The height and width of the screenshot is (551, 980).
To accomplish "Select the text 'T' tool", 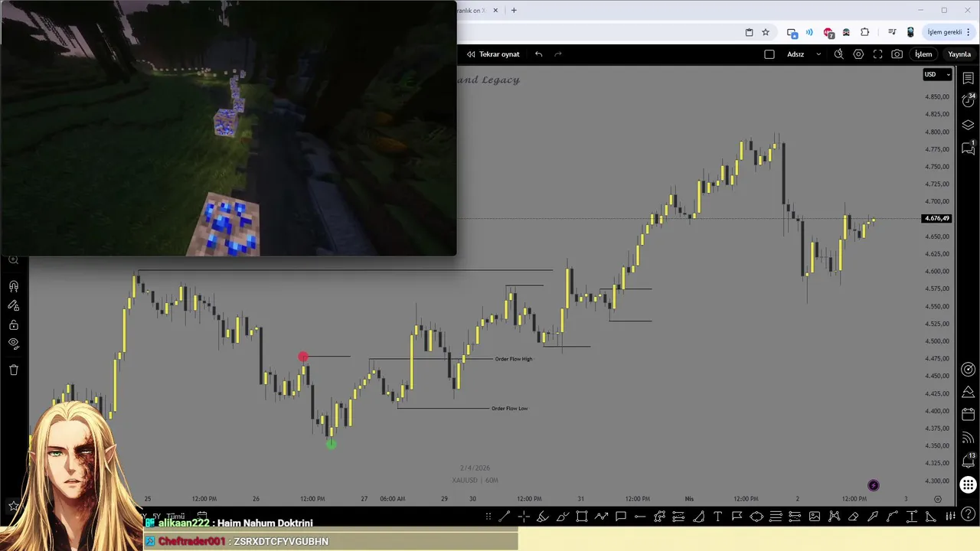I will click(718, 517).
